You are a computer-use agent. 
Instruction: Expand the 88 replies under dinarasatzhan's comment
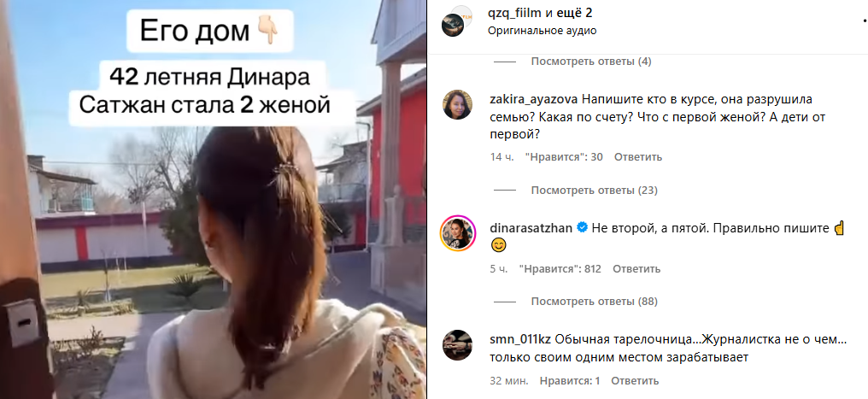pos(594,302)
